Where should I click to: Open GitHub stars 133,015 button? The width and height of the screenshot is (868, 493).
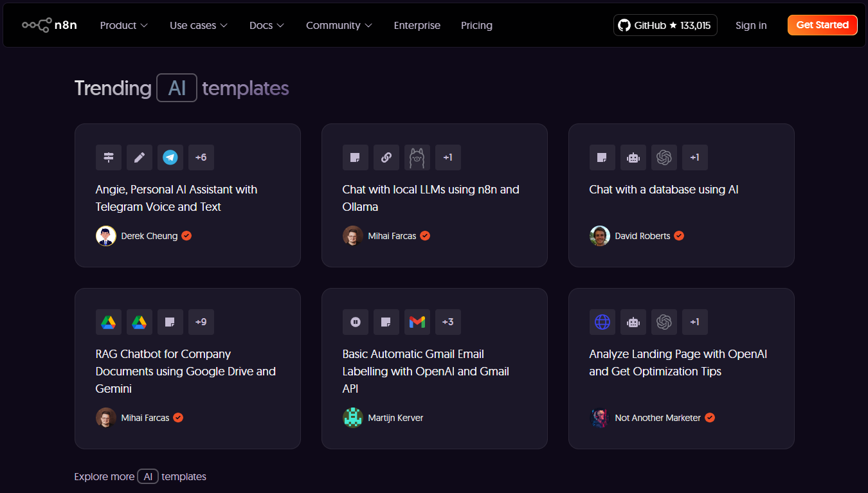pyautogui.click(x=665, y=25)
